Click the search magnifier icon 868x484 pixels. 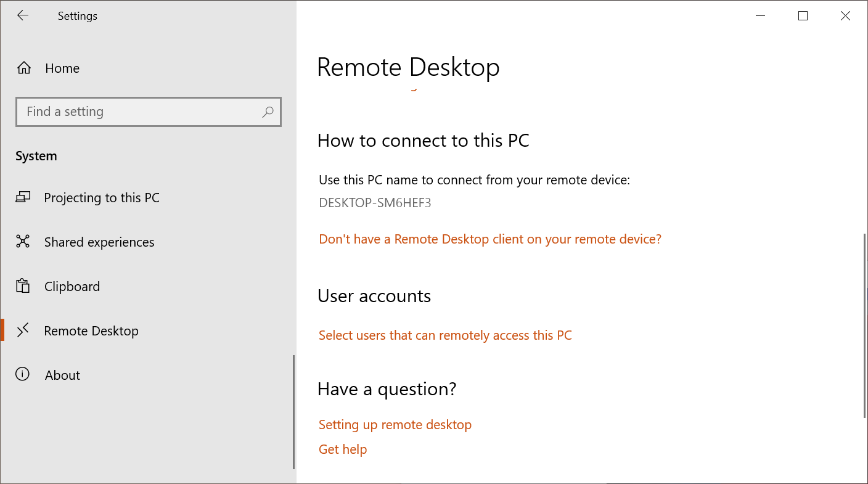(268, 112)
